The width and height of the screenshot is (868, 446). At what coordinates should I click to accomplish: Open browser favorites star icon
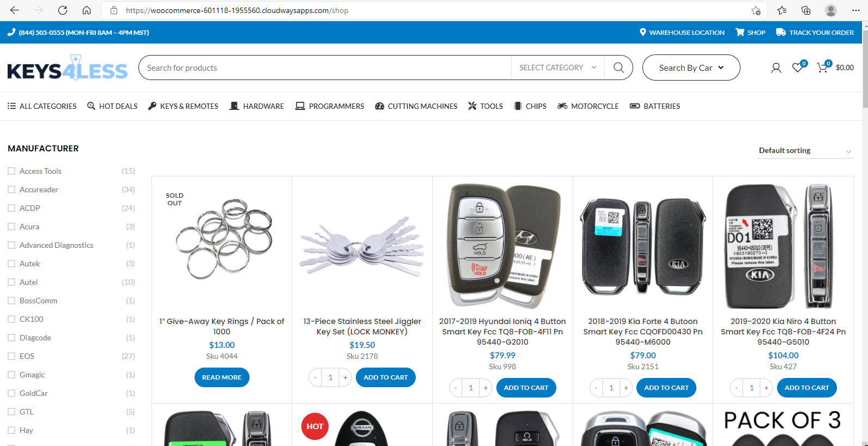click(x=782, y=10)
